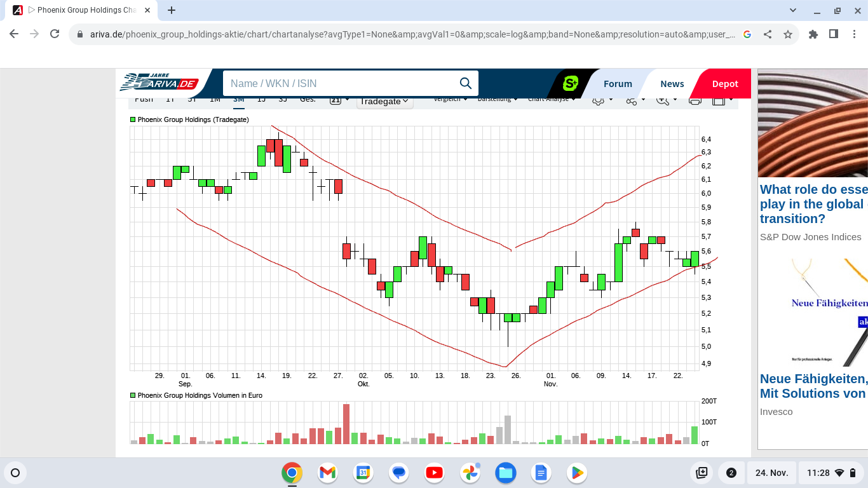The width and height of the screenshot is (868, 488).
Task: Click the zoom magnifier chart icon
Action: click(663, 100)
